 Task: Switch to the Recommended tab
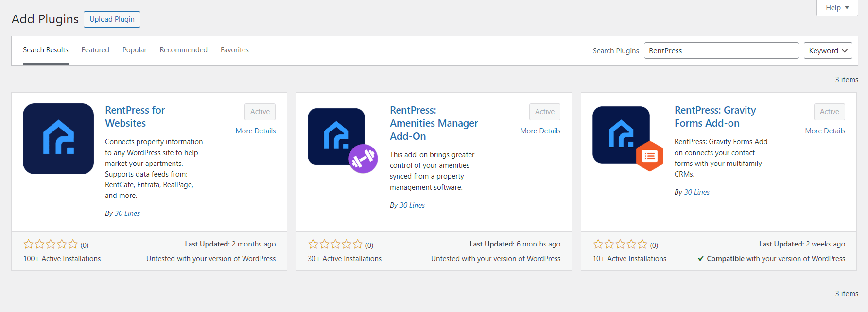click(184, 50)
